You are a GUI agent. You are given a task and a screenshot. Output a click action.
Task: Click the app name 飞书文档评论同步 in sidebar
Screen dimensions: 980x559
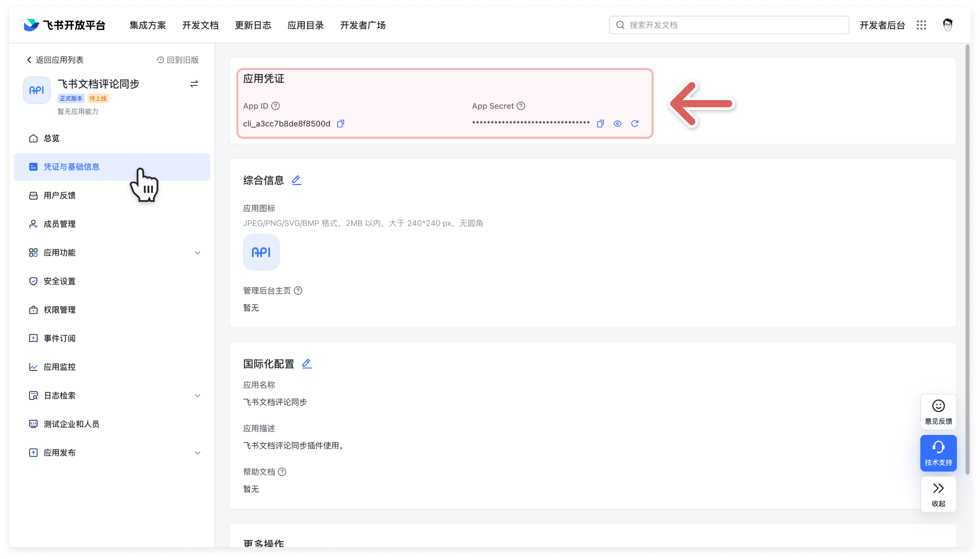point(98,84)
